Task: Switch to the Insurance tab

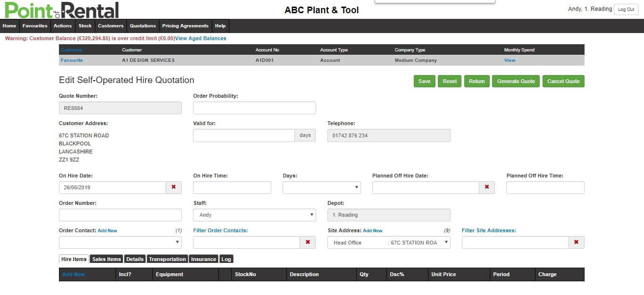Action: 204,259
